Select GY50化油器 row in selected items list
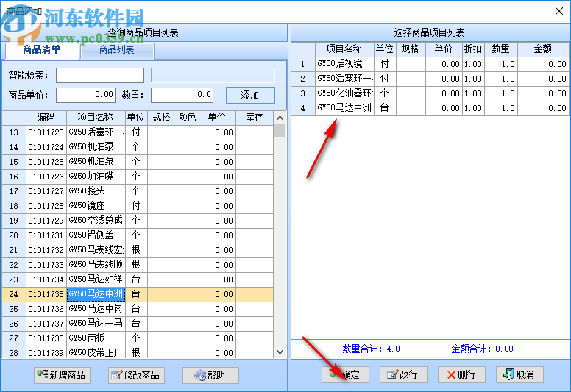 point(430,93)
